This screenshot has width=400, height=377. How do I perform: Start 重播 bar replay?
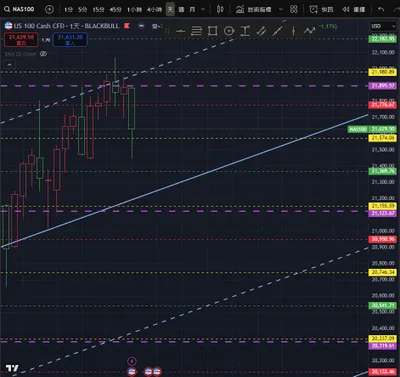[354, 9]
